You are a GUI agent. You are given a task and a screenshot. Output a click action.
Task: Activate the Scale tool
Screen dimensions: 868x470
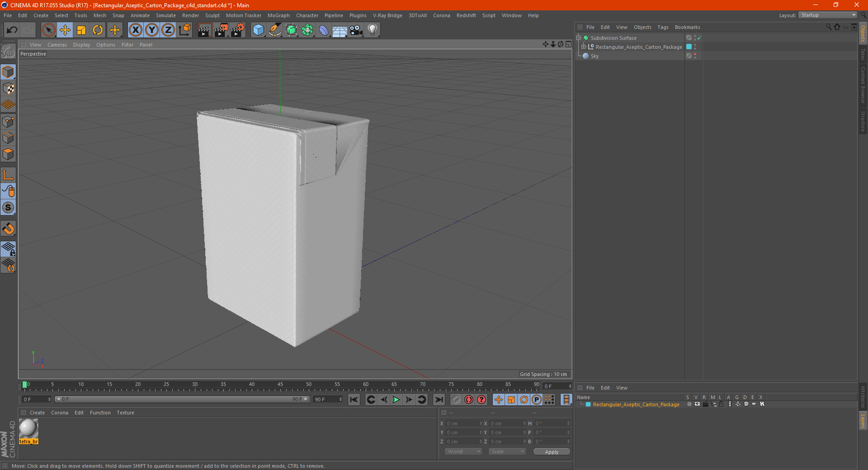click(81, 30)
